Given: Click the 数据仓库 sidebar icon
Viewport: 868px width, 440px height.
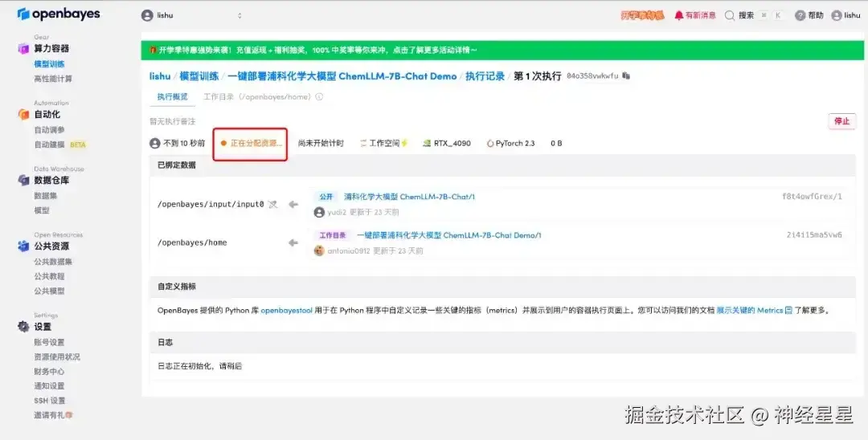Looking at the screenshot, I should point(23,180).
